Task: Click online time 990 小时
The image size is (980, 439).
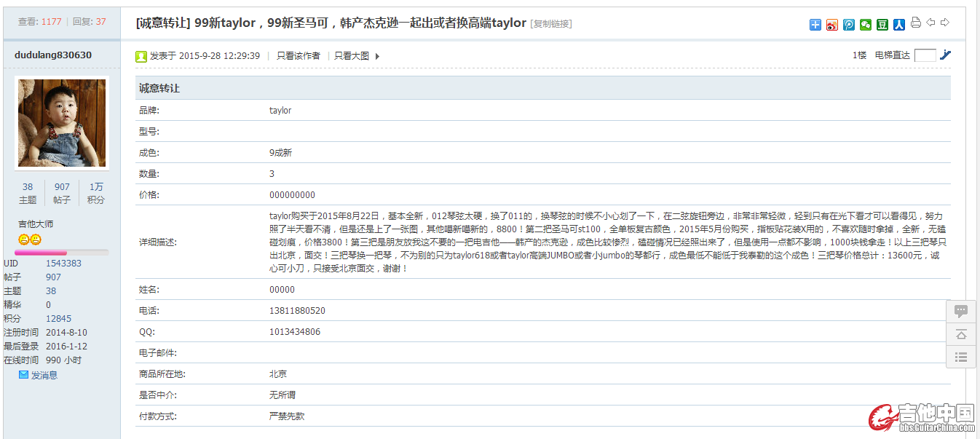Action: coord(63,360)
